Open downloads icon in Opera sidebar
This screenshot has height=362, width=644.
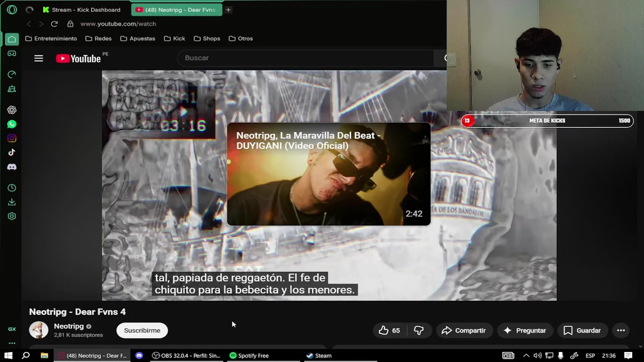pyautogui.click(x=12, y=202)
